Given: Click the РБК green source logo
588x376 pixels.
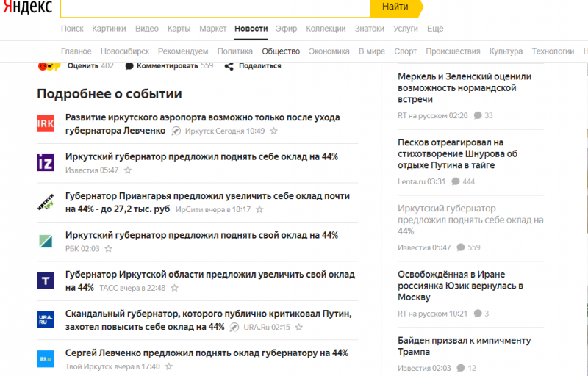Looking at the screenshot, I should (46, 241).
